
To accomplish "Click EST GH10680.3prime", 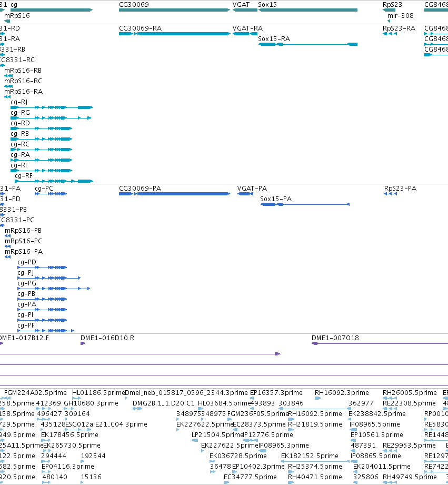I will click(91, 403).
